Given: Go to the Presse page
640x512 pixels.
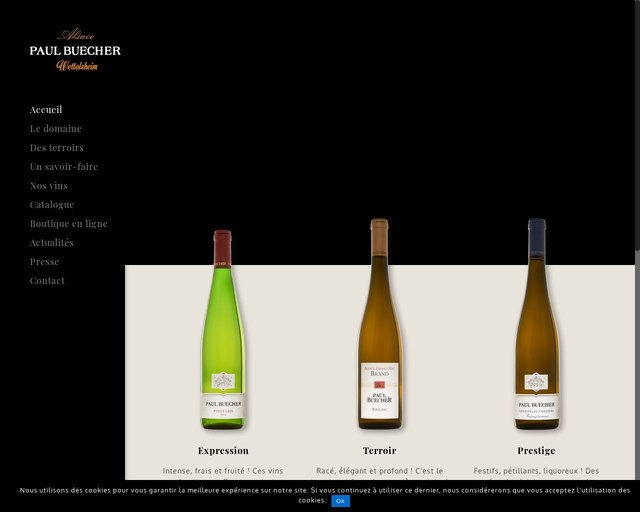Looking at the screenshot, I should tap(44, 261).
